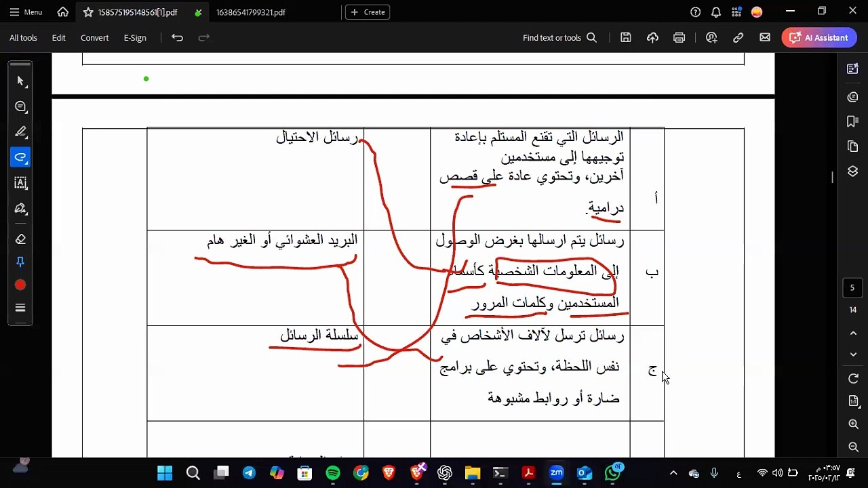868x488 pixels.
Task: Open the request e-signature share icon
Action: tap(711, 38)
